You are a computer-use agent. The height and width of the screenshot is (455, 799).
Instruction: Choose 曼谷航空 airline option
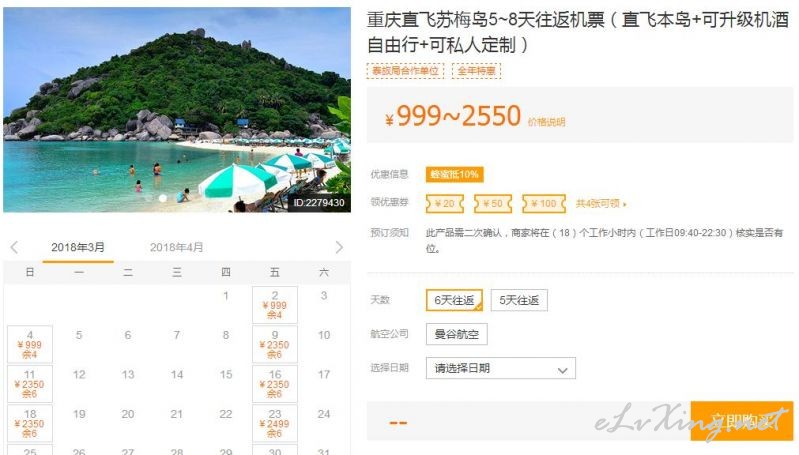[x=457, y=334]
